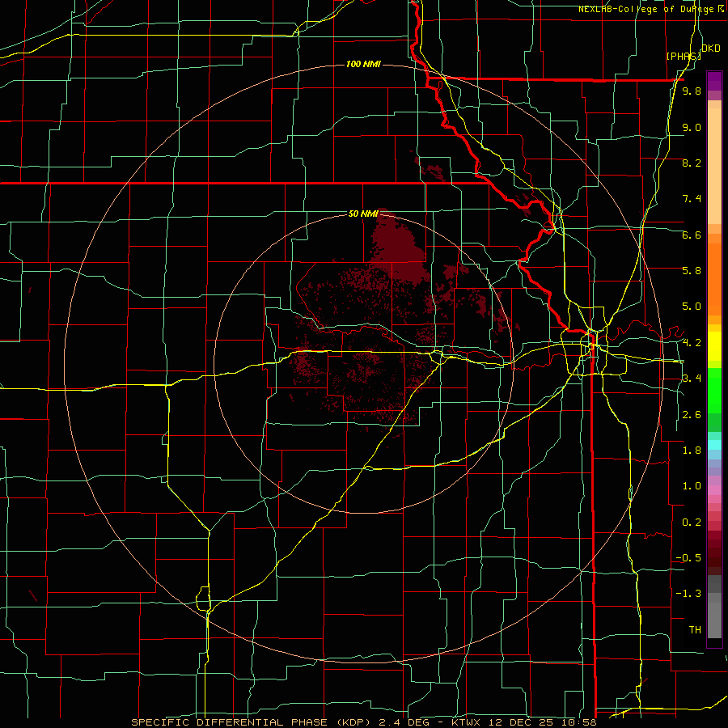Screen dimensions: 728x728
Task: Click the DKD label above the color scale
Action: 711,49
